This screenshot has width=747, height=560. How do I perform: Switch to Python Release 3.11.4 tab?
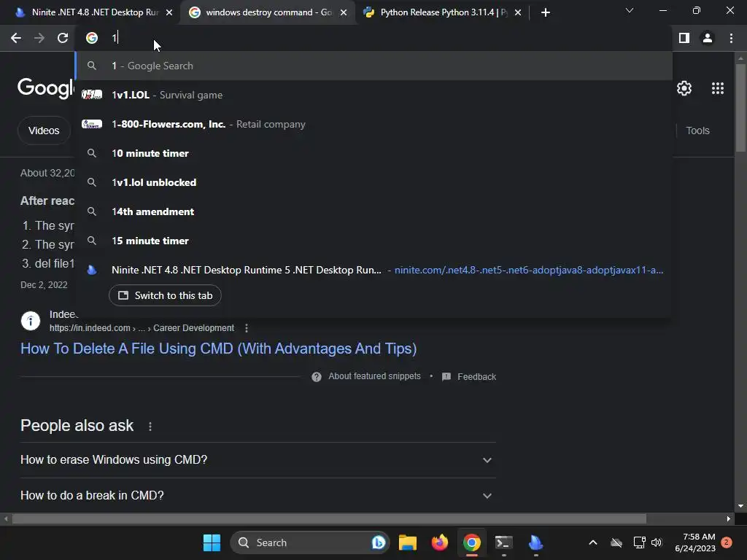[441, 12]
